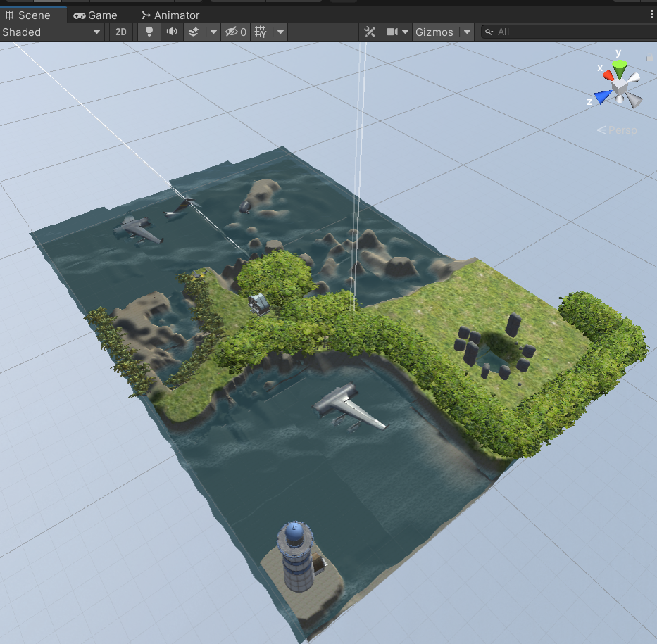Screen dimensions: 657x644
Task: Select the stone circle on grass
Action: pyautogui.click(x=495, y=347)
